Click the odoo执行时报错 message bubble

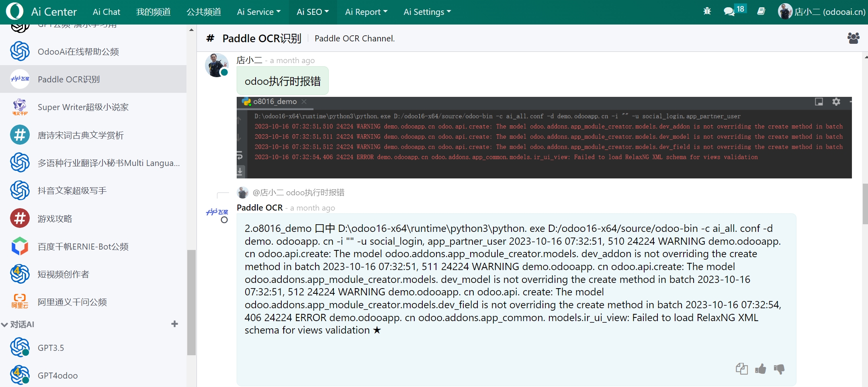coord(283,81)
